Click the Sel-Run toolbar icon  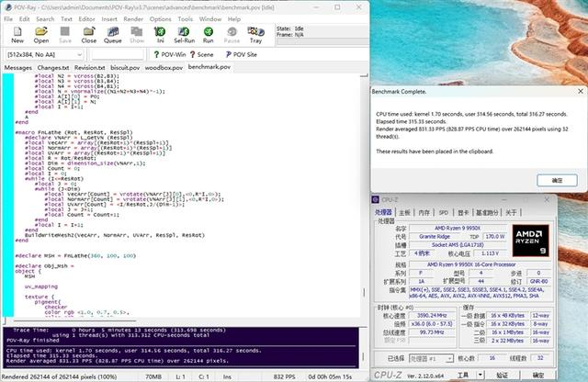click(x=184, y=35)
